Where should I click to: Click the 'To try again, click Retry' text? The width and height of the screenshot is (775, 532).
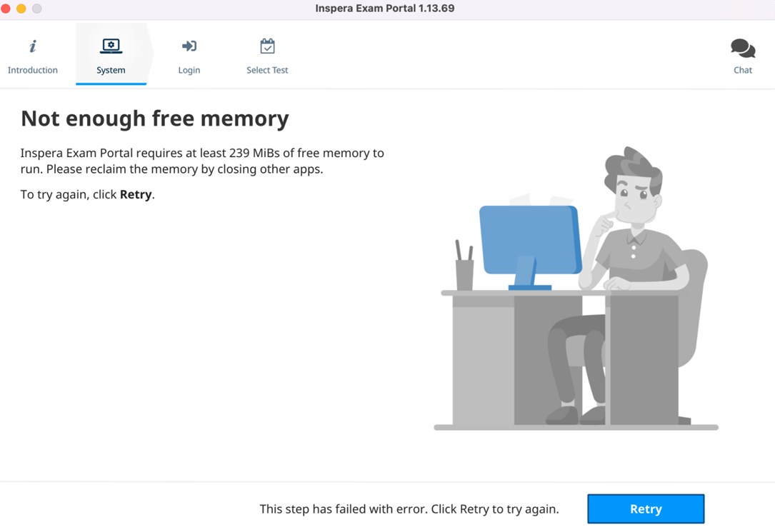coord(87,195)
